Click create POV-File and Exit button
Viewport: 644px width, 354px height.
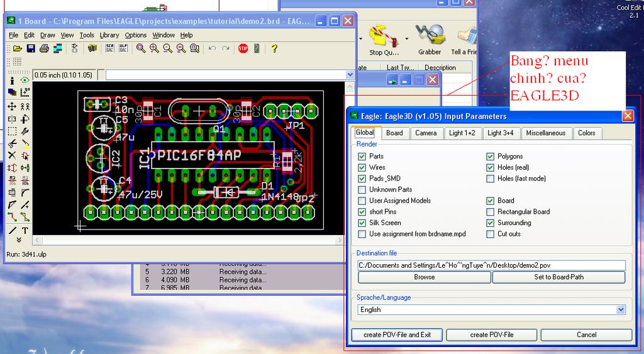(397, 335)
